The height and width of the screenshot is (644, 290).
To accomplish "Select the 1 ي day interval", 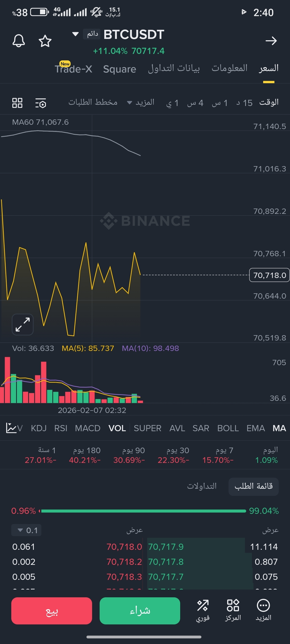I will pos(172,103).
